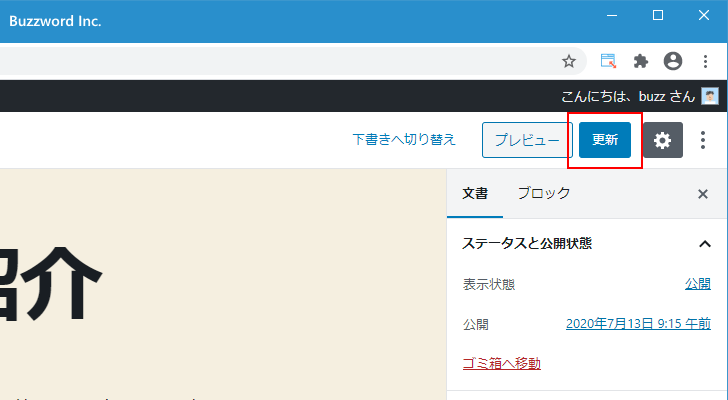Click the buzz user avatar thumbnail
Viewport: 728px width, 400px height.
click(x=710, y=96)
